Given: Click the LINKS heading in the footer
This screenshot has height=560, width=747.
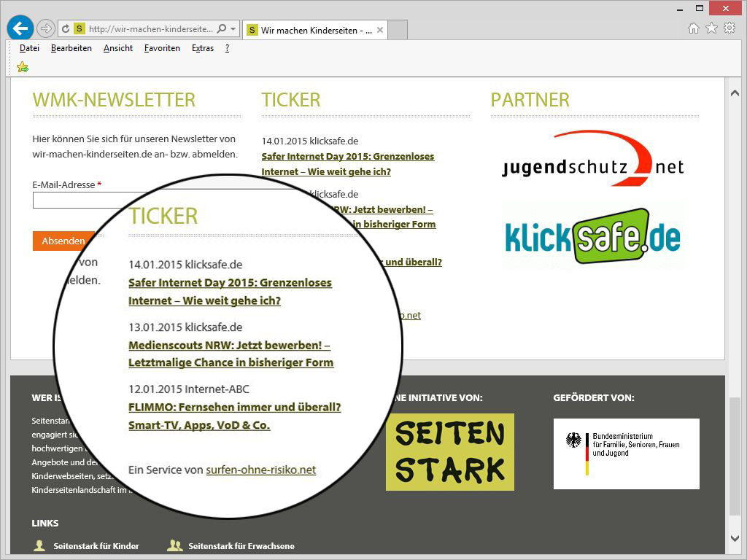Looking at the screenshot, I should pos(45,523).
